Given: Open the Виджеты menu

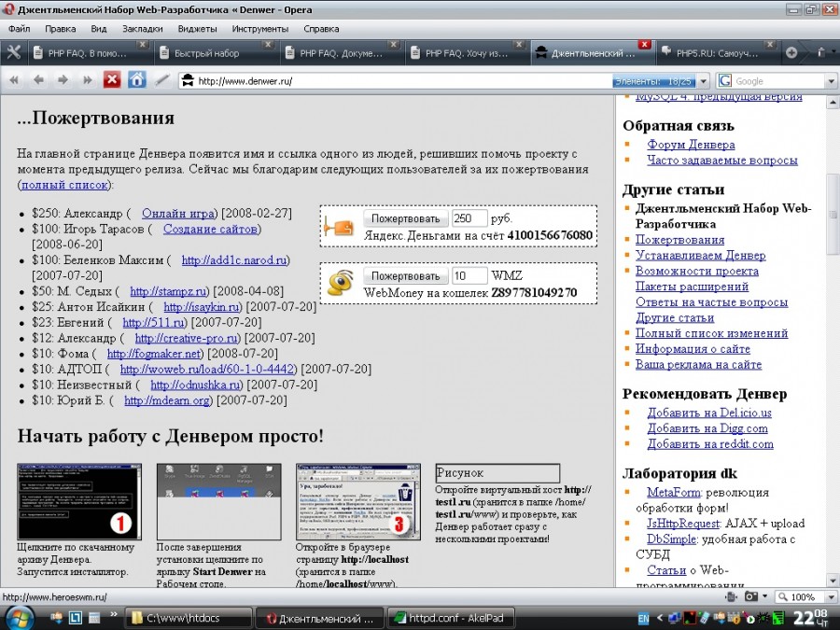Looking at the screenshot, I should click(x=197, y=29).
